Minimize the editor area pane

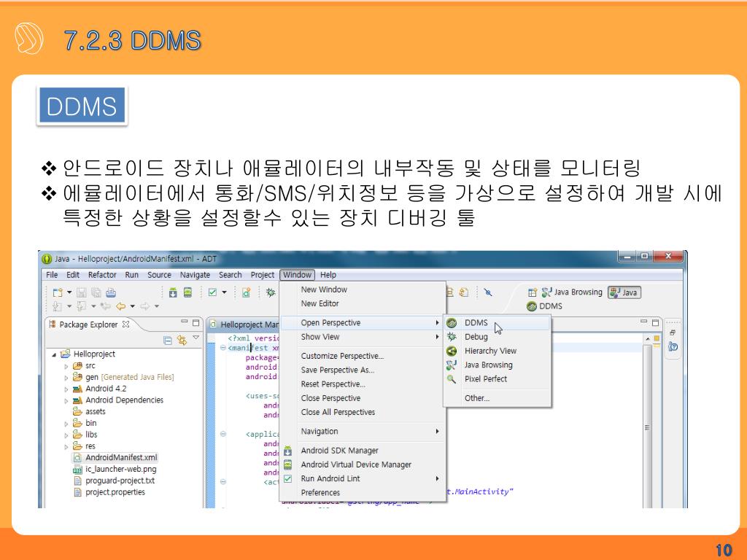(x=643, y=322)
